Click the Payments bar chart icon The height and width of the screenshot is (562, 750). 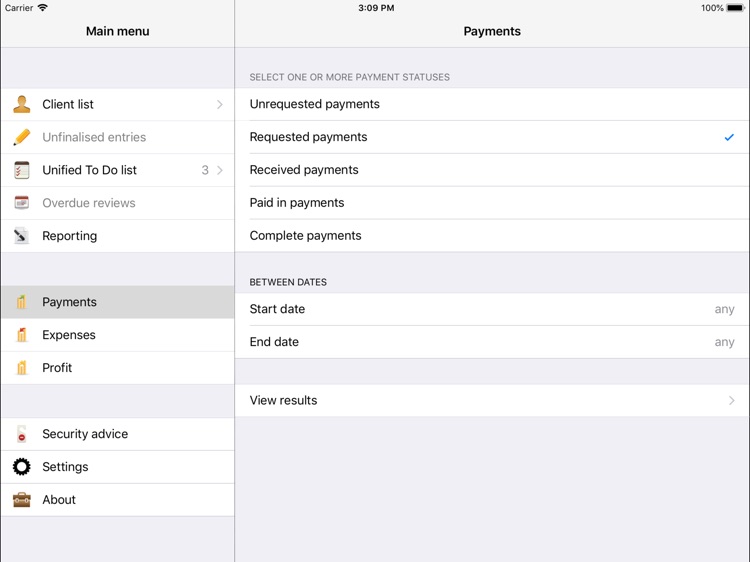(22, 302)
